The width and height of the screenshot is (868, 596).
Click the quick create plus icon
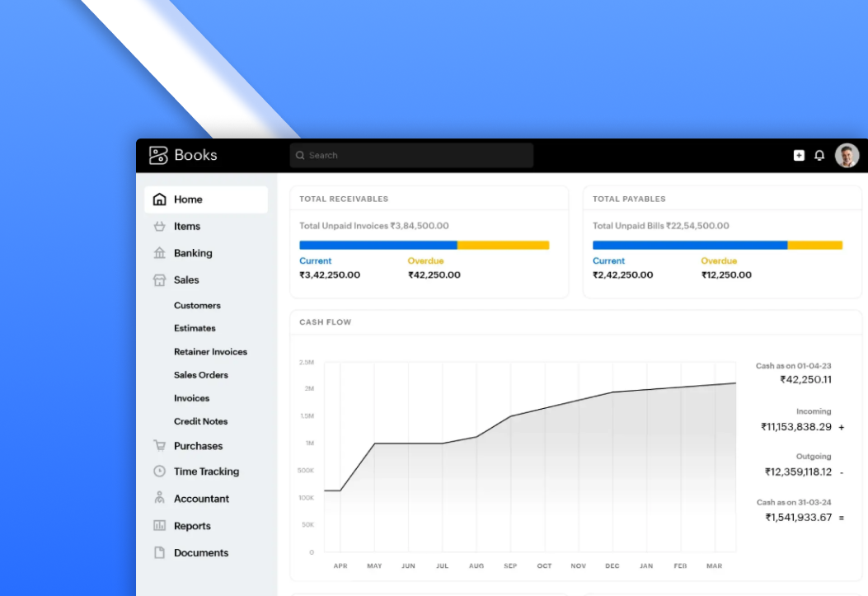799,155
